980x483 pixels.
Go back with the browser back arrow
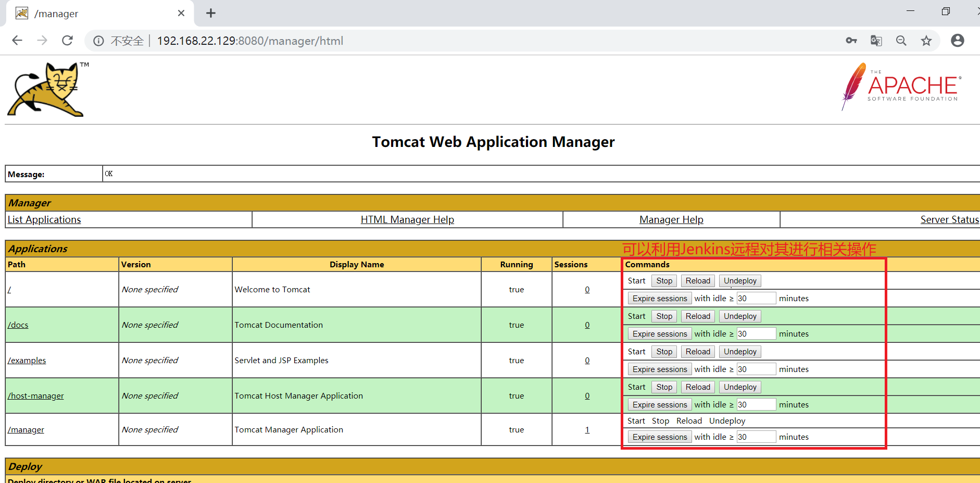click(17, 41)
